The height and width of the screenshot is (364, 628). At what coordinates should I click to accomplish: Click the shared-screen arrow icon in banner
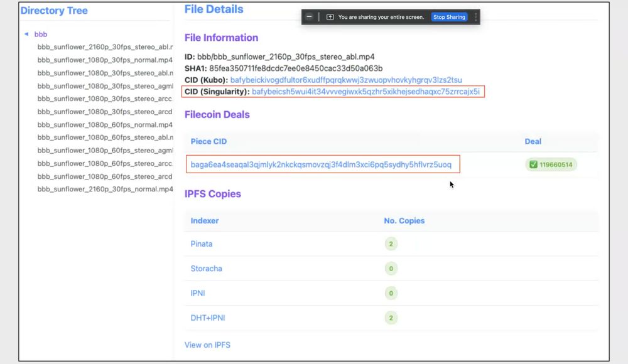coord(330,17)
